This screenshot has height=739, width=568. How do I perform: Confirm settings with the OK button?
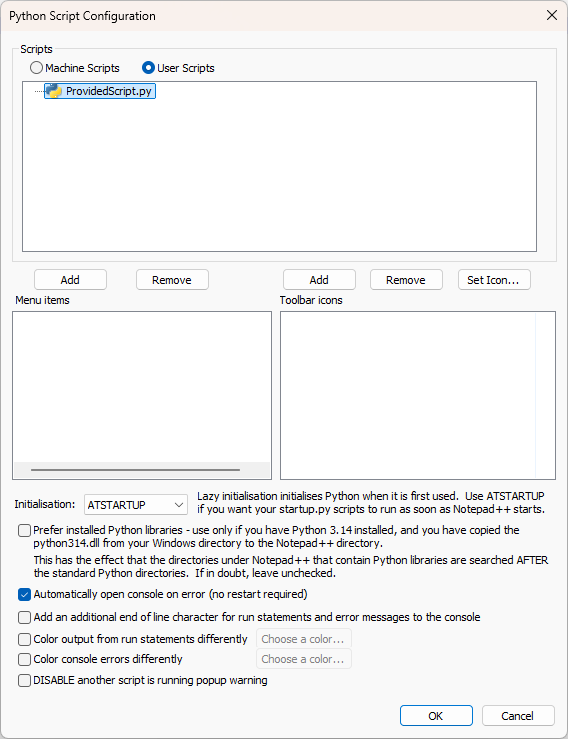436,716
